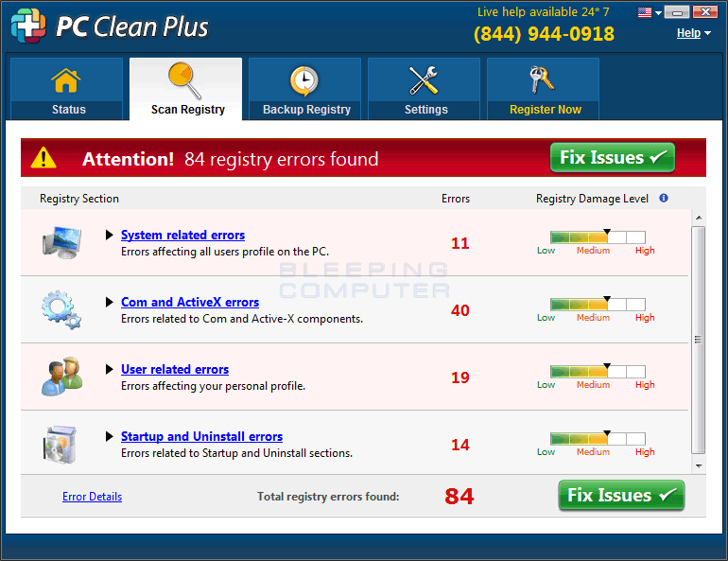Open the Startup and Uninstall errors link

coord(202,436)
